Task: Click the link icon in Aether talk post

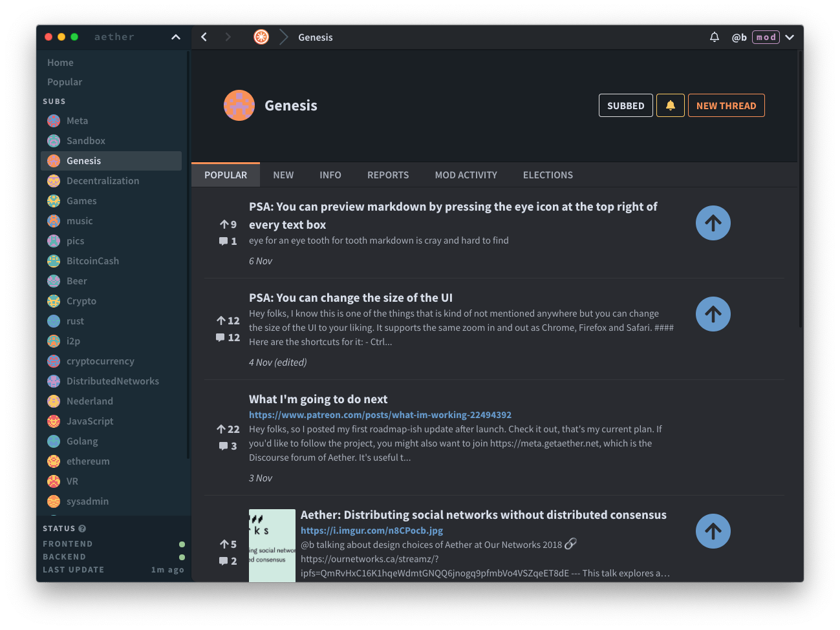Action: point(570,544)
